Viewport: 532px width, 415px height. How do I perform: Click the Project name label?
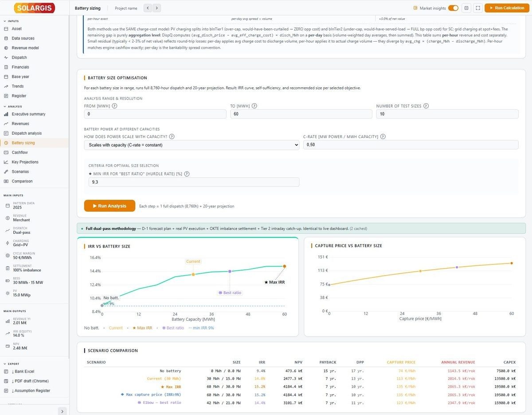126,8
